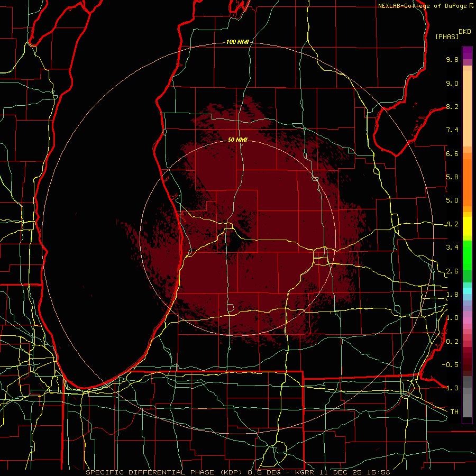
Task: Click the 8.2 scale value
Action: [452, 106]
